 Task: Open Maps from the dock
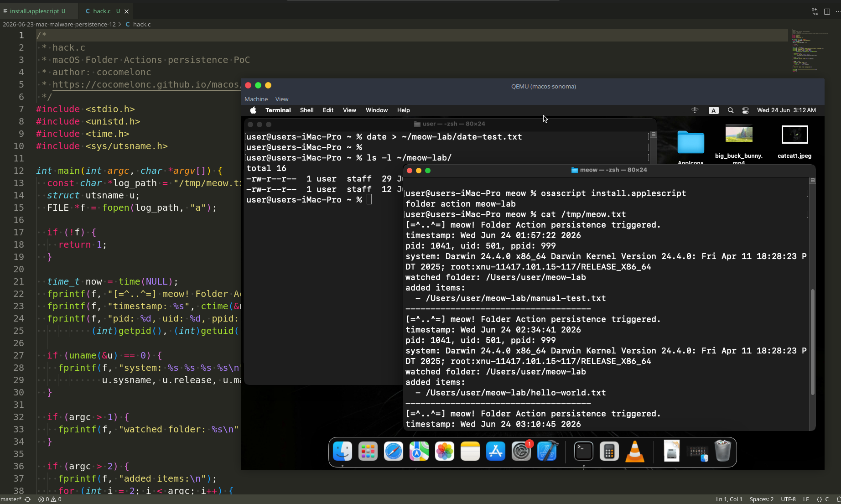click(x=419, y=452)
